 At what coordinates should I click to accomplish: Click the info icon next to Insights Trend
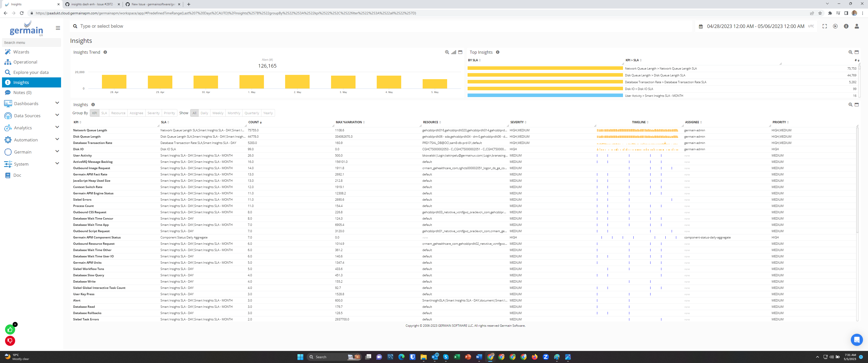tap(105, 52)
